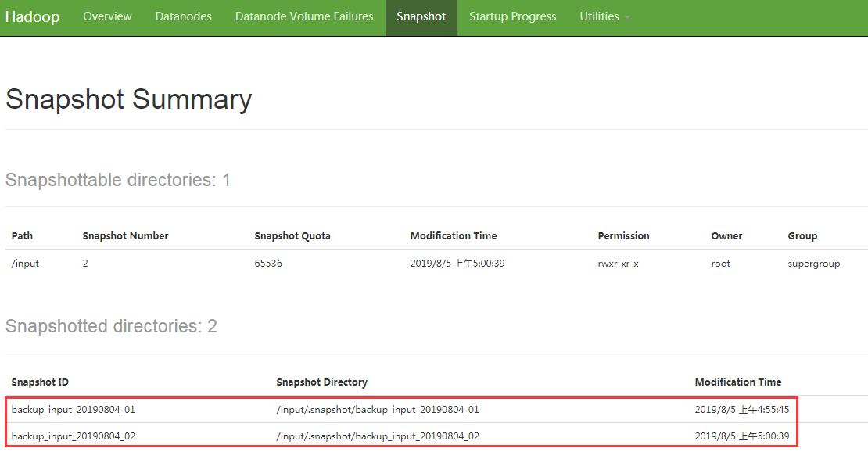Screen dimensions: 868x452
Task: Click the Snapshot Quota column header
Action: pos(292,236)
